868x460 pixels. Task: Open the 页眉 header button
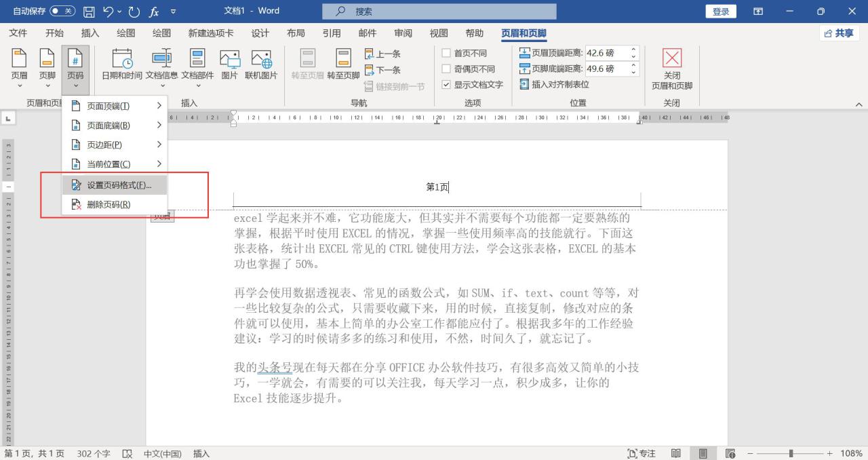pos(20,68)
